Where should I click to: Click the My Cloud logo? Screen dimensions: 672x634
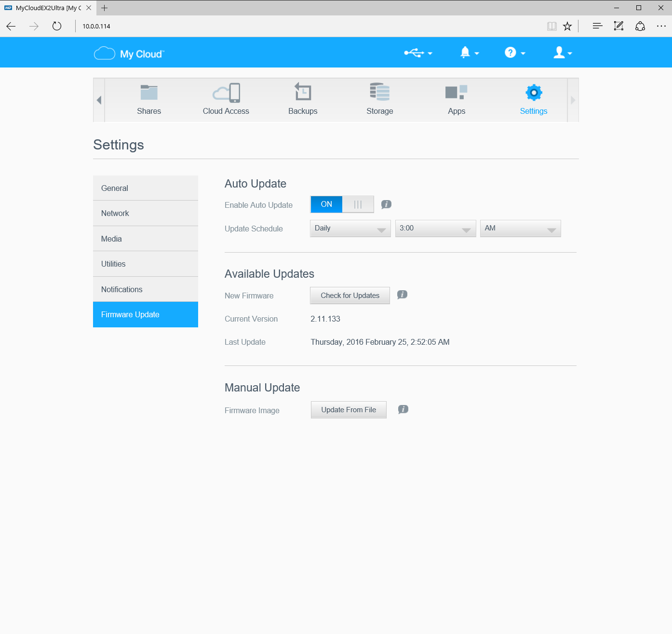(129, 54)
